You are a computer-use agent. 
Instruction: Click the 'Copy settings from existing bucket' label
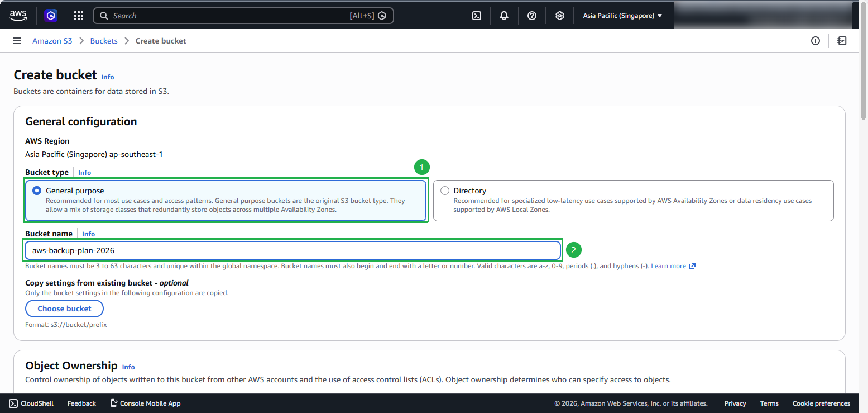point(107,283)
